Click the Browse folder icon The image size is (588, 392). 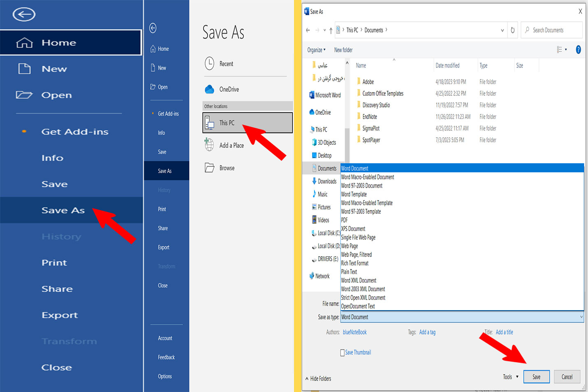point(209,168)
